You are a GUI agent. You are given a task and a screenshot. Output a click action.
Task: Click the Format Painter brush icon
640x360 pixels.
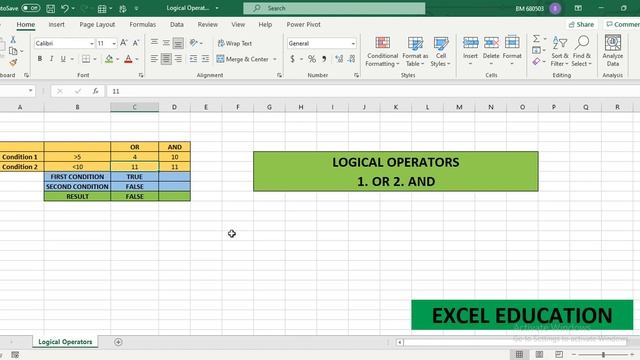13,62
